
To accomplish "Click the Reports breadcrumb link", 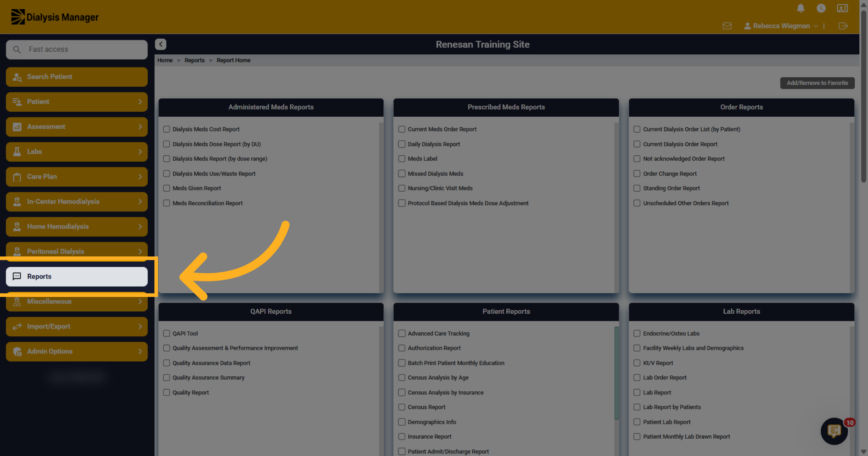I will coord(195,60).
